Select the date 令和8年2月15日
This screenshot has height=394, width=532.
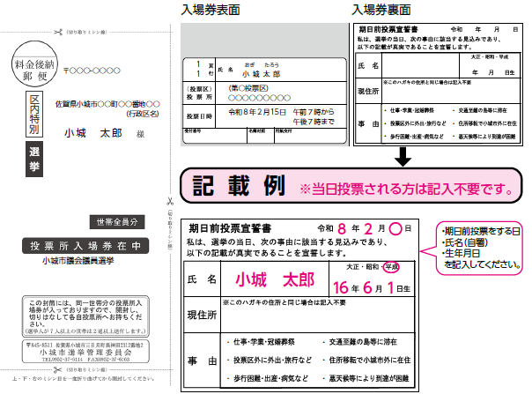point(257,112)
